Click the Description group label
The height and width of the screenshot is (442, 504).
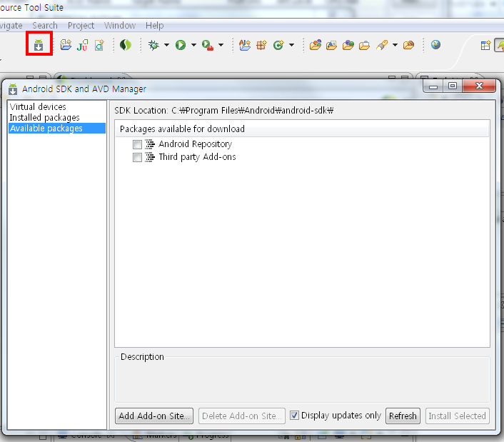coord(142,357)
